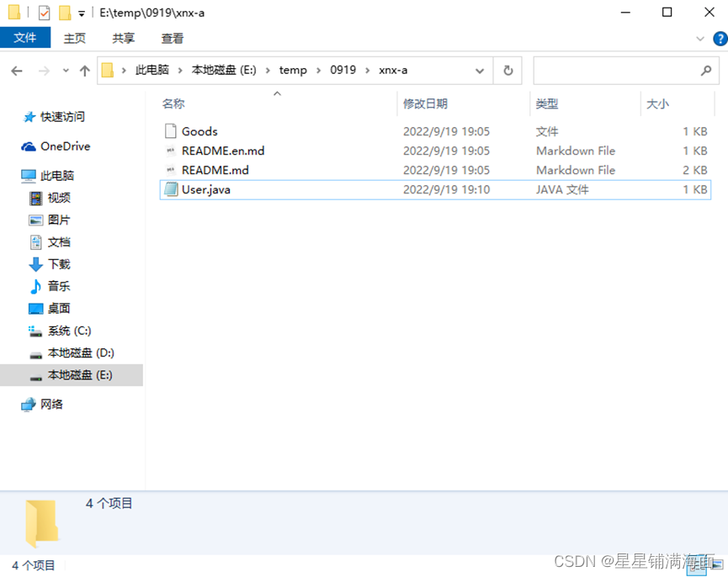The image size is (728, 577).
Task: Click the Forward navigation arrow
Action: click(44, 71)
